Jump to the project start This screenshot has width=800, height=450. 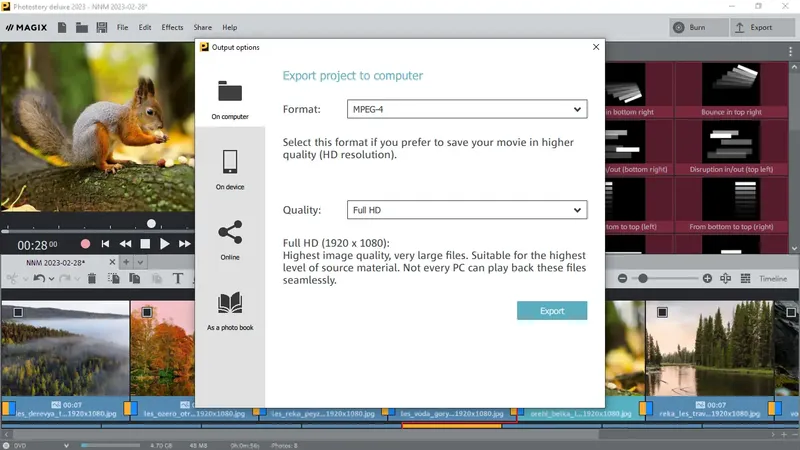coord(105,244)
